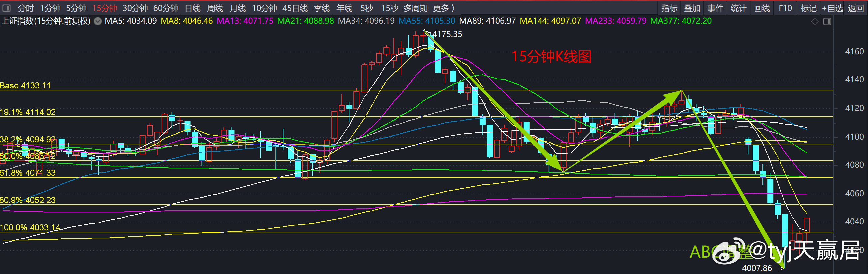Toggle the side panel icon at chart top-right
This screenshot has height=274, width=868.
(x=827, y=22)
